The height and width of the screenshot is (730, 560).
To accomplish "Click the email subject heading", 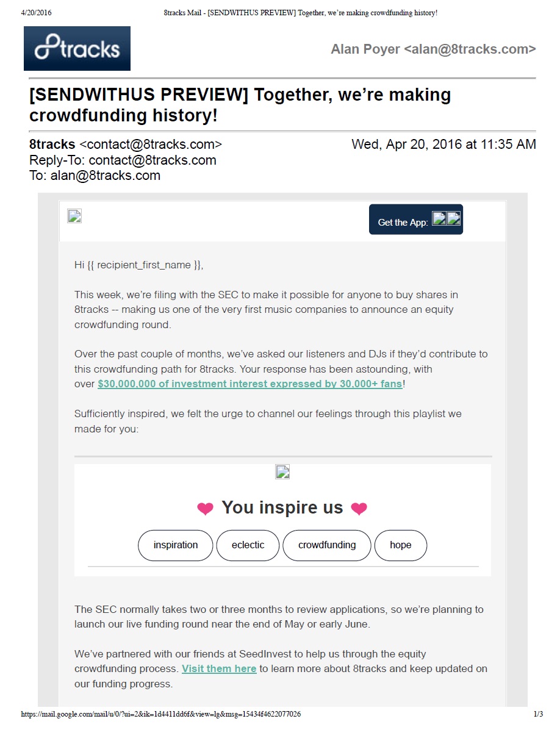I will pyautogui.click(x=240, y=105).
